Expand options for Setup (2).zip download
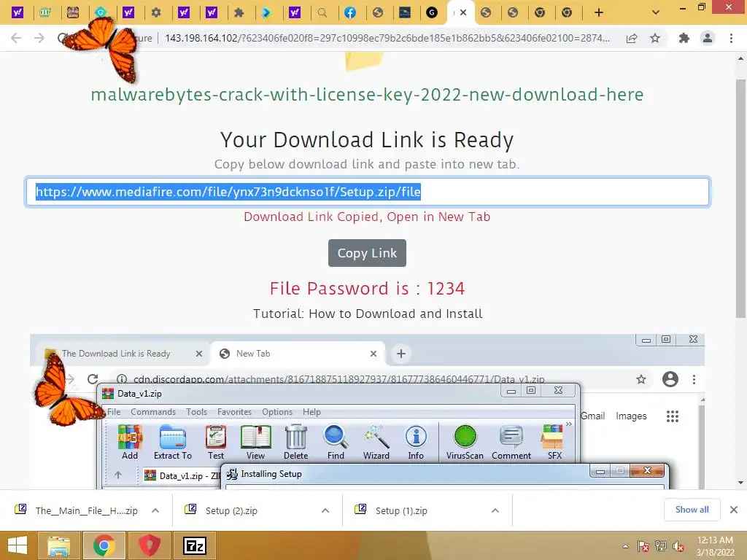 point(325,510)
